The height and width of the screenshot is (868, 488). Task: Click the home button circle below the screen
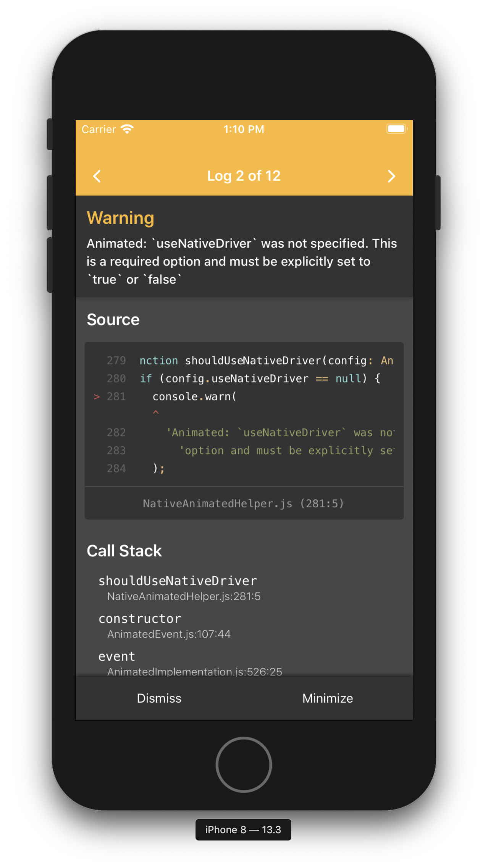point(243,765)
